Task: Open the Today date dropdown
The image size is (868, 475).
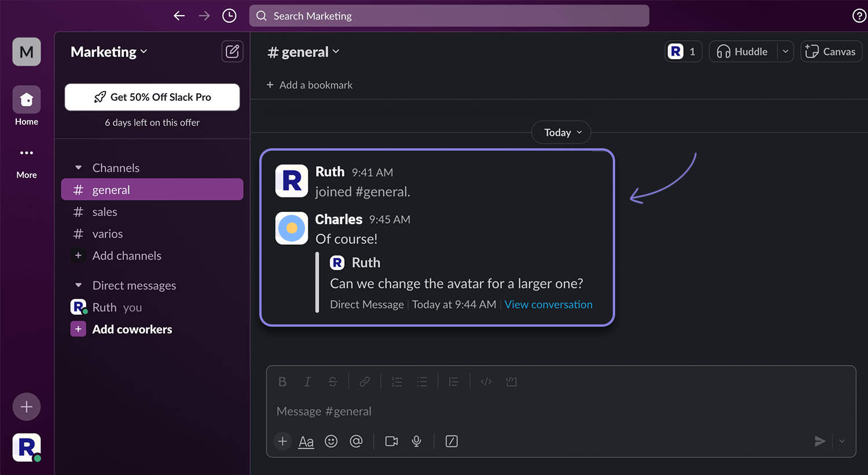Action: pos(561,133)
